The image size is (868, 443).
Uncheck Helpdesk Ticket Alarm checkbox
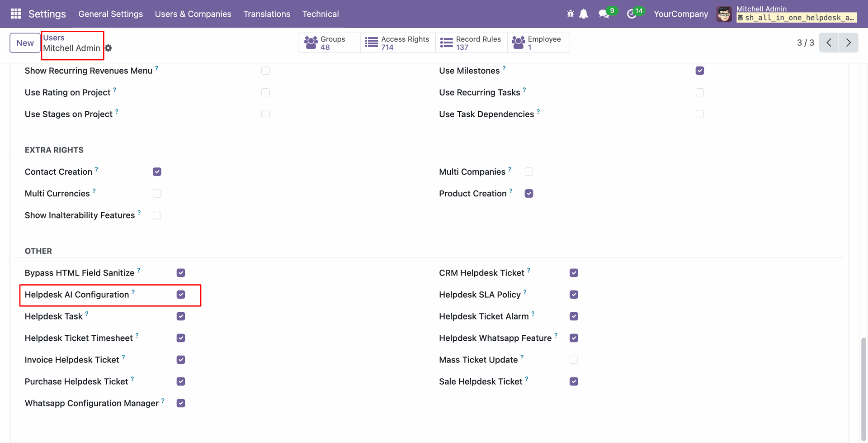pos(574,316)
